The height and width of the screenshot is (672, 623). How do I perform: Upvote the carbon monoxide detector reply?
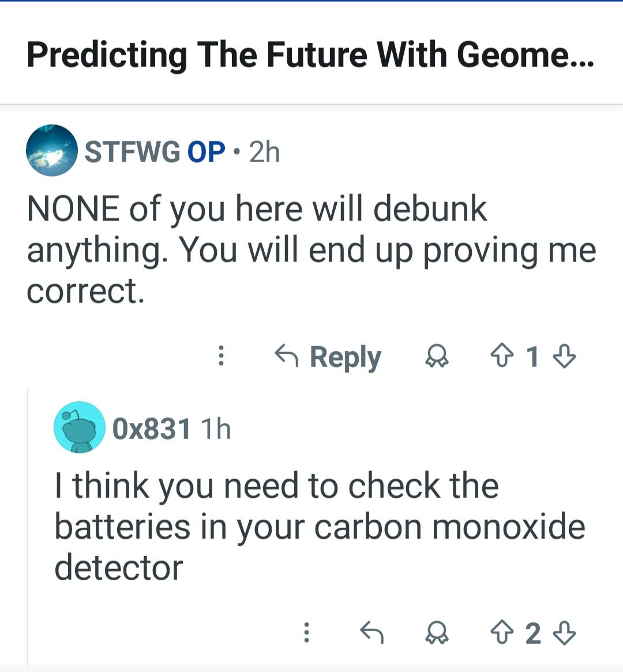pos(500,633)
